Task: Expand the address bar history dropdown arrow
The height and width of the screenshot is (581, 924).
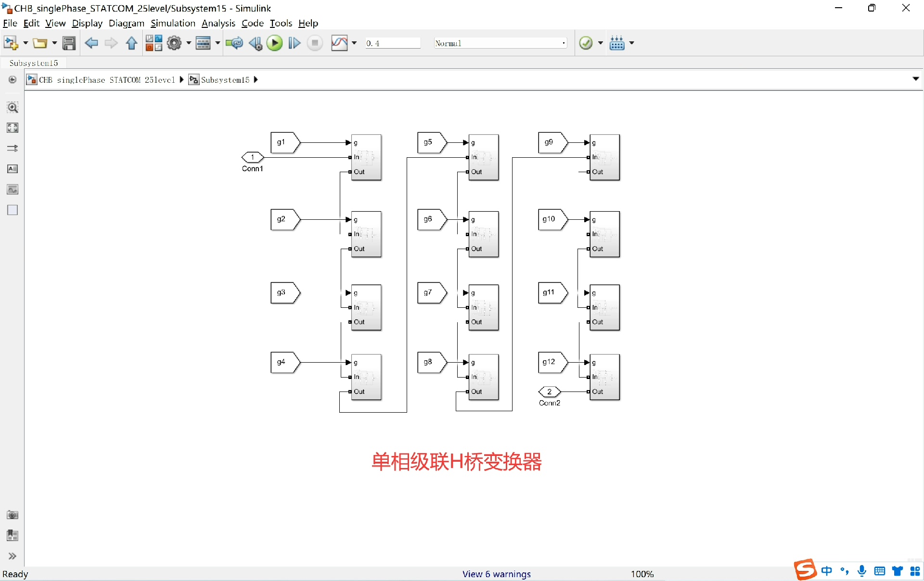Action: tap(915, 79)
